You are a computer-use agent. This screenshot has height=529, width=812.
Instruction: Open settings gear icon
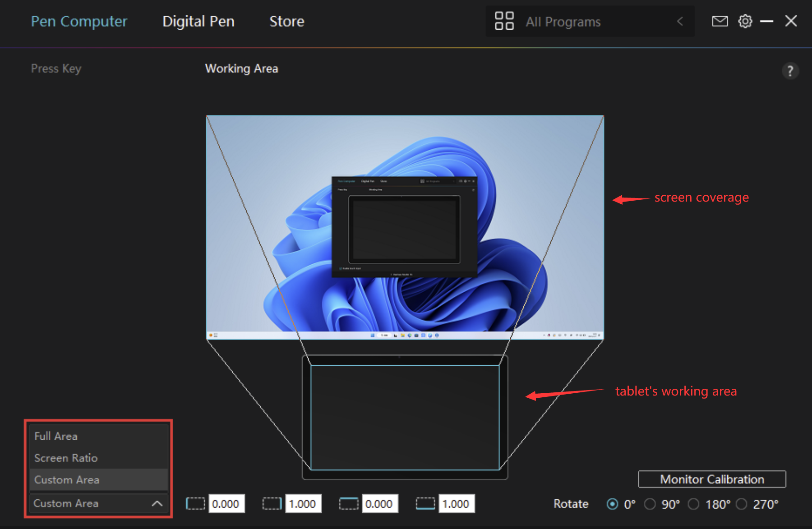click(x=745, y=21)
